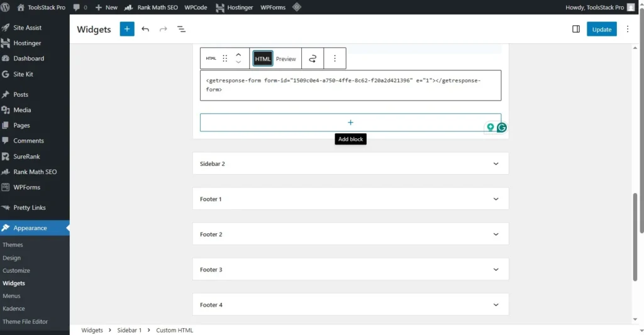
Task: Open the comments bubble in admin bar
Action: click(80, 8)
